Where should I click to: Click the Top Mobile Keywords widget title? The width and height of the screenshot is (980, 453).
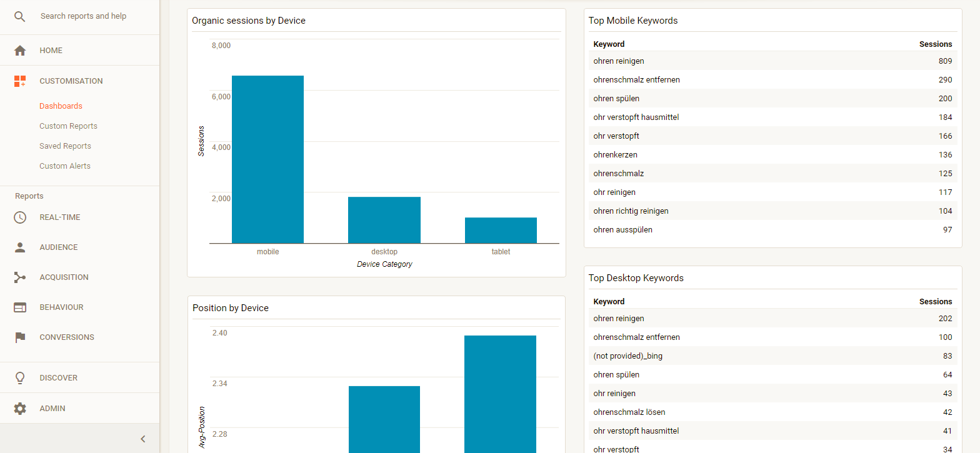click(633, 21)
